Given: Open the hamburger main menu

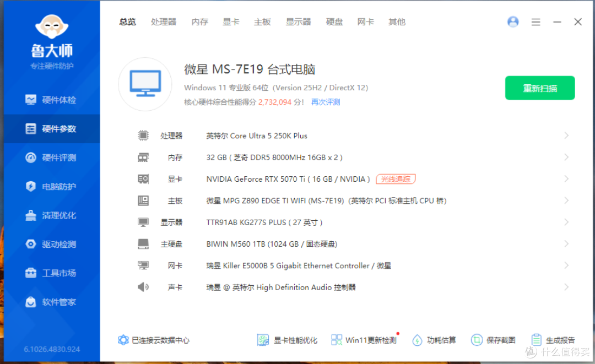Looking at the screenshot, I should coord(535,22).
